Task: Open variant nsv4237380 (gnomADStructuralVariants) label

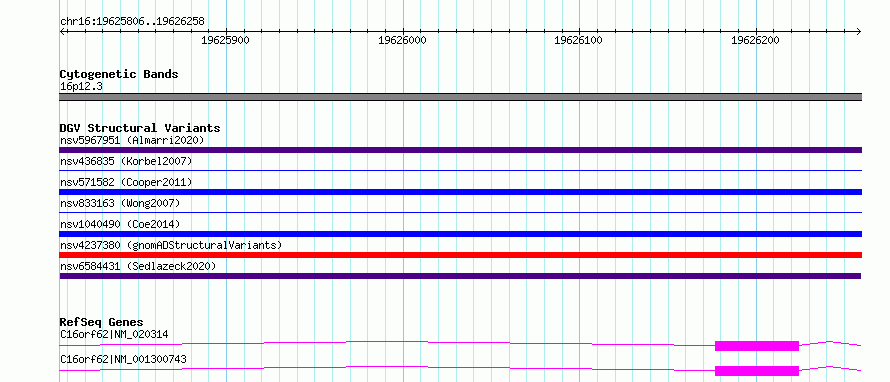Action: click(x=171, y=245)
